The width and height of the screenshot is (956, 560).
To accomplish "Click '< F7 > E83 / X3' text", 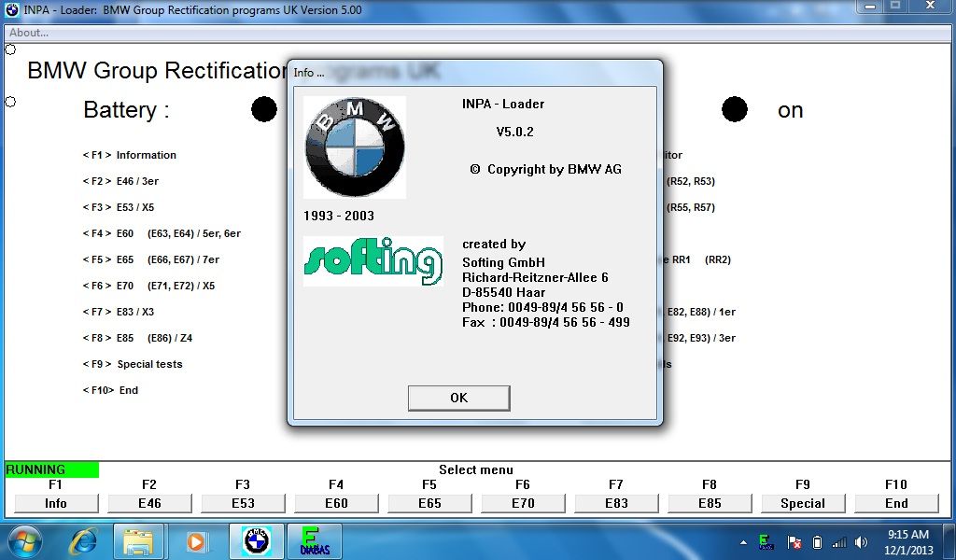I will (119, 312).
